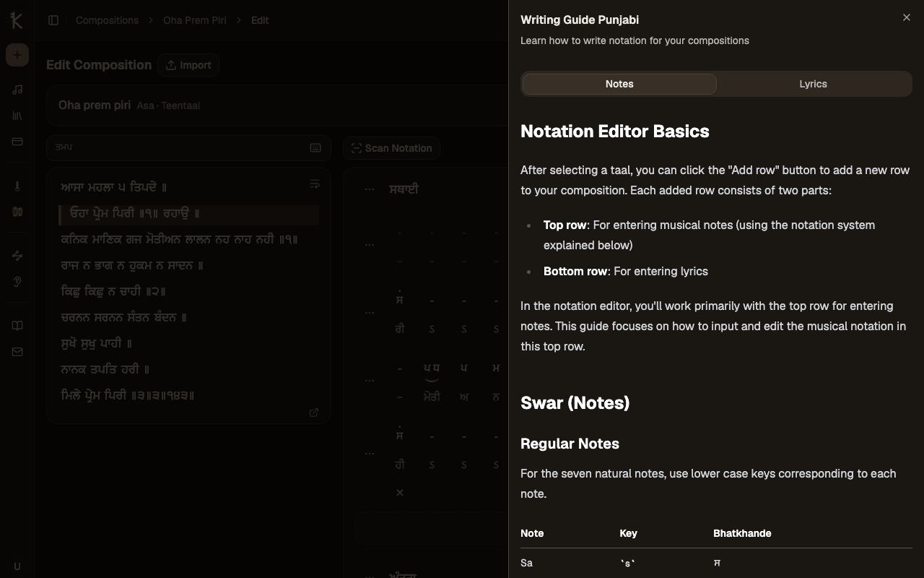The height and width of the screenshot is (578, 924).
Task: Select the lyric line ਰਾਜ ਨ ਭਾਗ ਨ ਹੁਕਮ
Action: click(132, 265)
